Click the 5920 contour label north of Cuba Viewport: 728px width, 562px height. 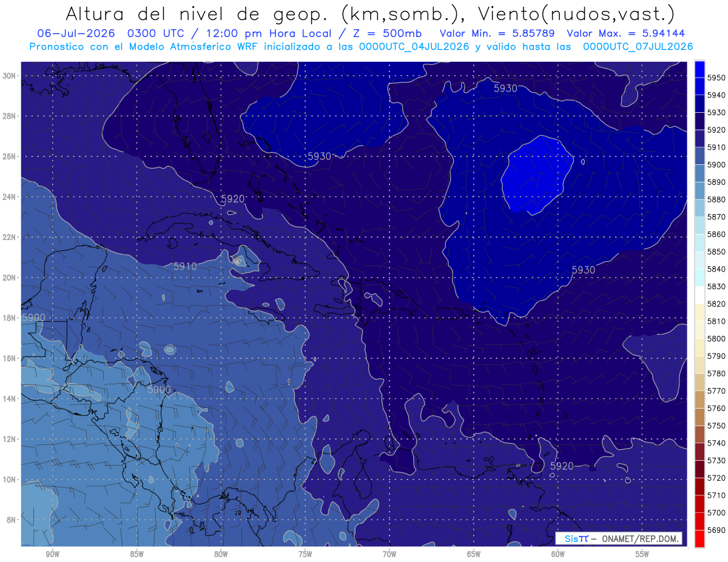coord(232,199)
